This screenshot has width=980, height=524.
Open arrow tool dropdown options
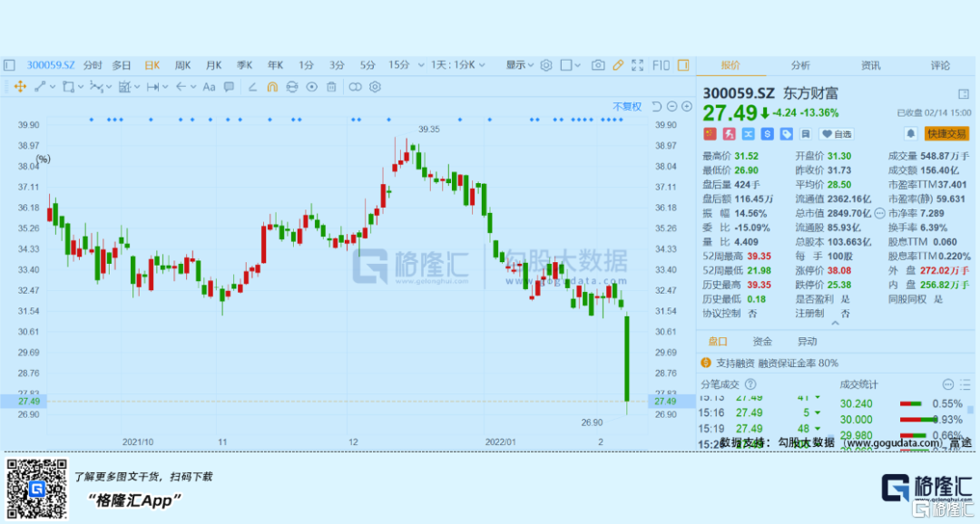tap(193, 87)
